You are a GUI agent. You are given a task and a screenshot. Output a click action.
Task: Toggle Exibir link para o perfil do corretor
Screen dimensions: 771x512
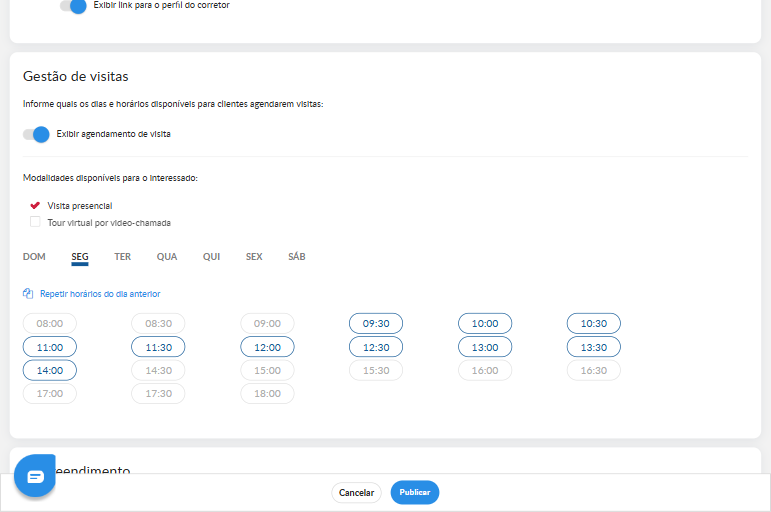(73, 6)
